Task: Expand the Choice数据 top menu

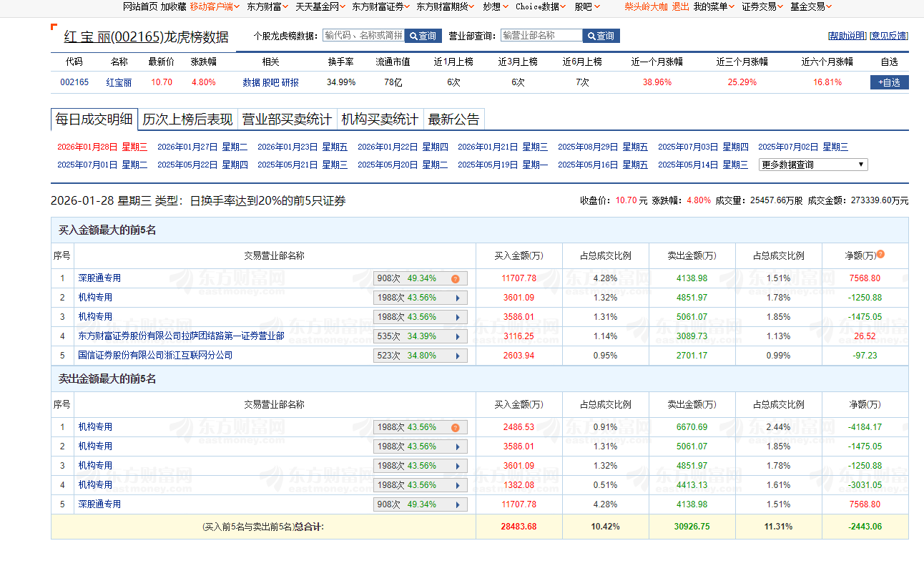Action: [x=541, y=6]
